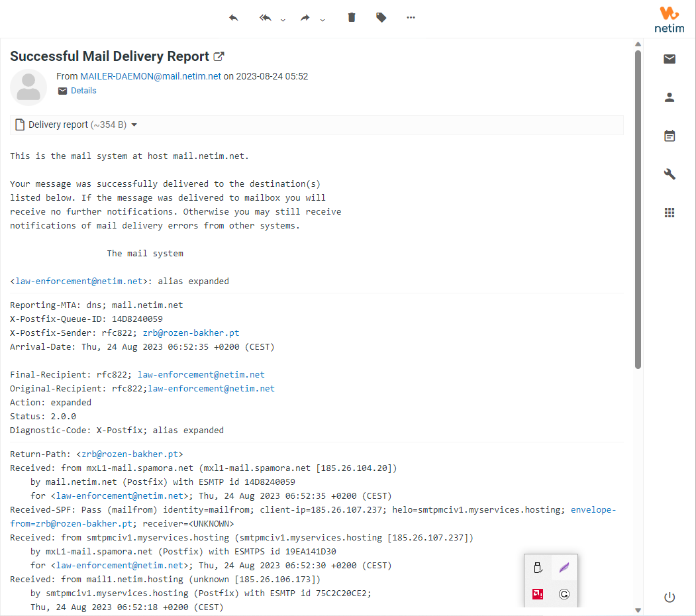Click the message scrollbar up arrow
This screenshot has width=696, height=616.
click(x=638, y=44)
